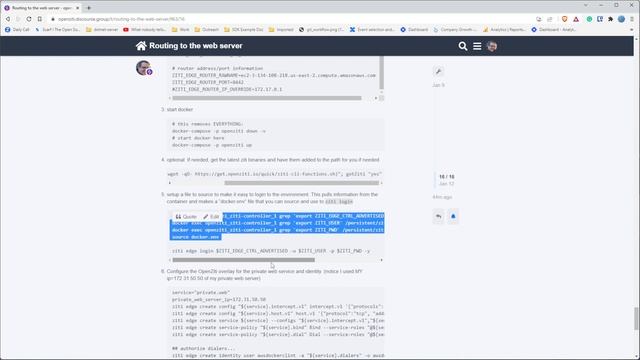Click right arrow of ziti login code scrollbar
Viewport: 640px width, 360px height.
pos(382,260)
